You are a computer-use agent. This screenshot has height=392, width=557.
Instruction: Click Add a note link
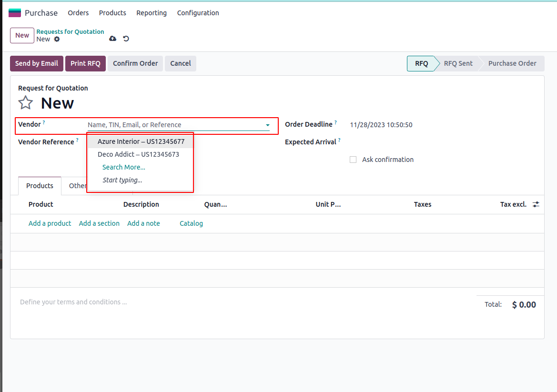point(143,223)
